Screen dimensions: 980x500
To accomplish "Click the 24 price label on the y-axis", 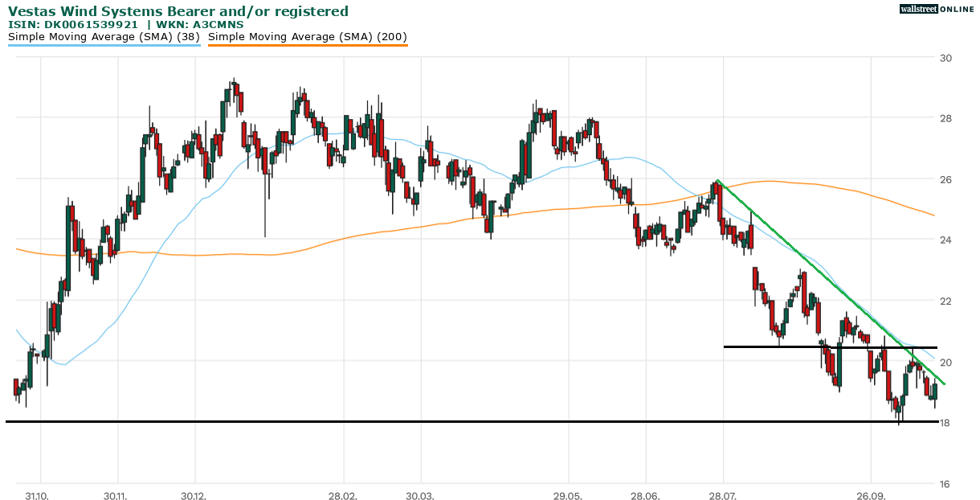I will 945,240.
